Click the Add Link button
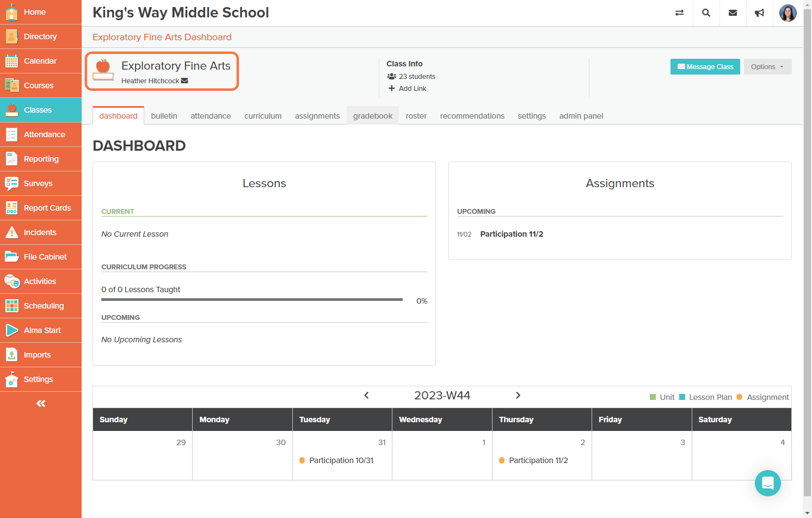This screenshot has height=518, width=812. coord(407,89)
